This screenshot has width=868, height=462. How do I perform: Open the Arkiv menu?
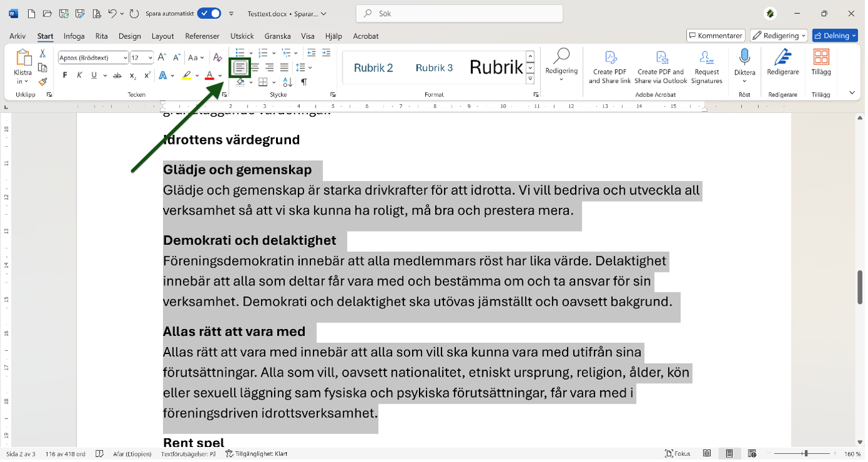click(18, 36)
